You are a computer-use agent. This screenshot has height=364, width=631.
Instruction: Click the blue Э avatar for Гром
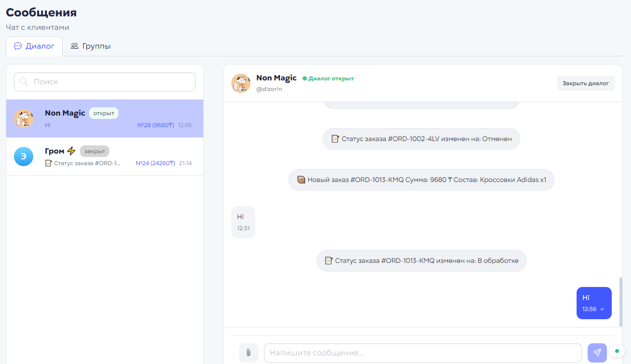[x=24, y=156]
